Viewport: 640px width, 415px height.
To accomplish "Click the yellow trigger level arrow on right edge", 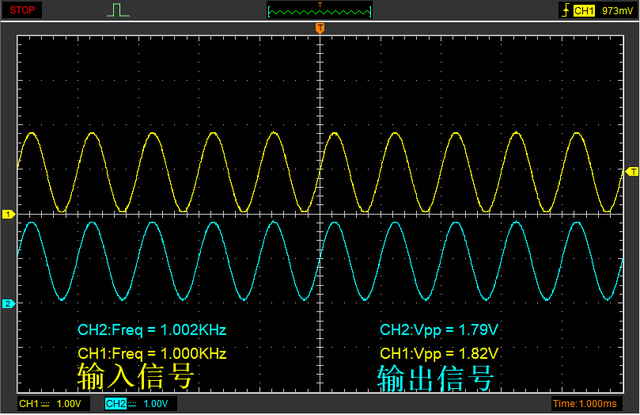I will click(631, 172).
